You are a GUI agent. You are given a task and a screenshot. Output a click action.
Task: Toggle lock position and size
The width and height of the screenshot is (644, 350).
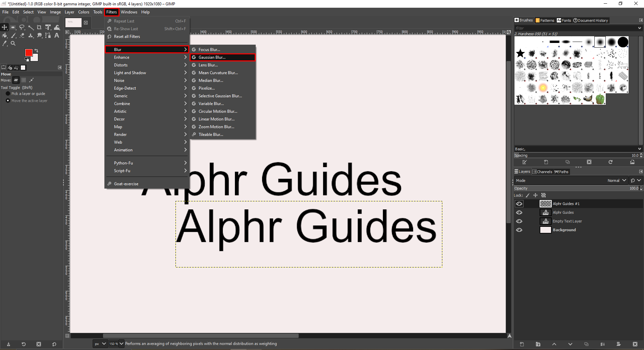[535, 195]
